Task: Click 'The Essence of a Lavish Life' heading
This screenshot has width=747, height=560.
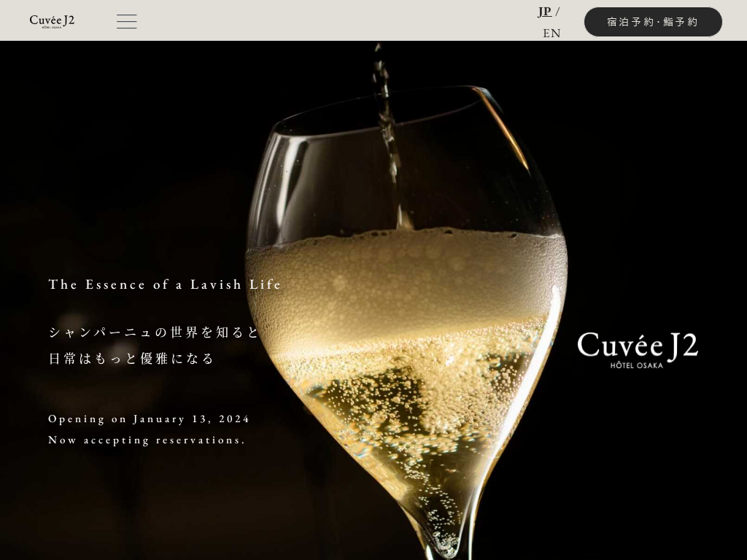Action: click(165, 284)
